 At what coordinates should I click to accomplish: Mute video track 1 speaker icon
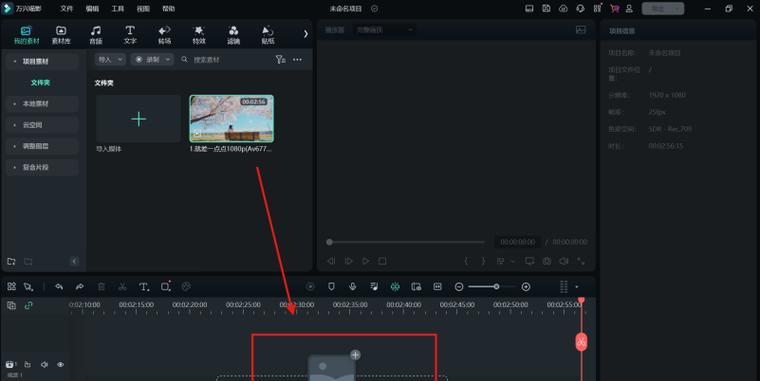[x=44, y=364]
